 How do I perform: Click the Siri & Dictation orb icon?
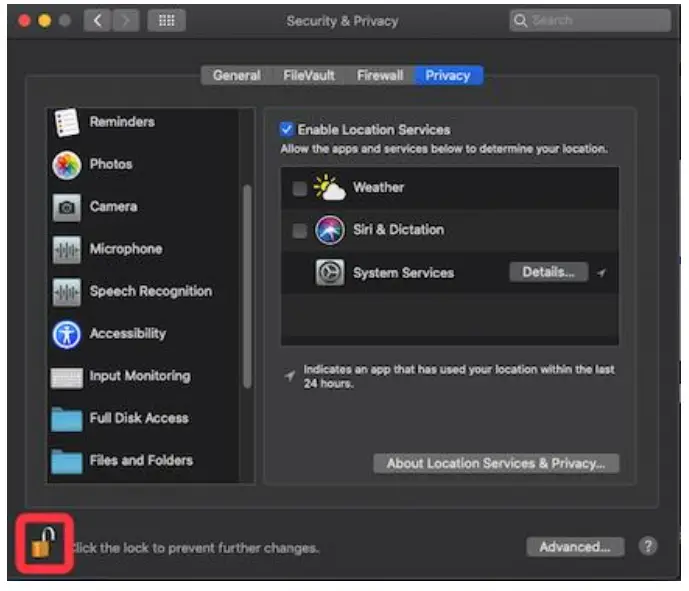point(330,230)
